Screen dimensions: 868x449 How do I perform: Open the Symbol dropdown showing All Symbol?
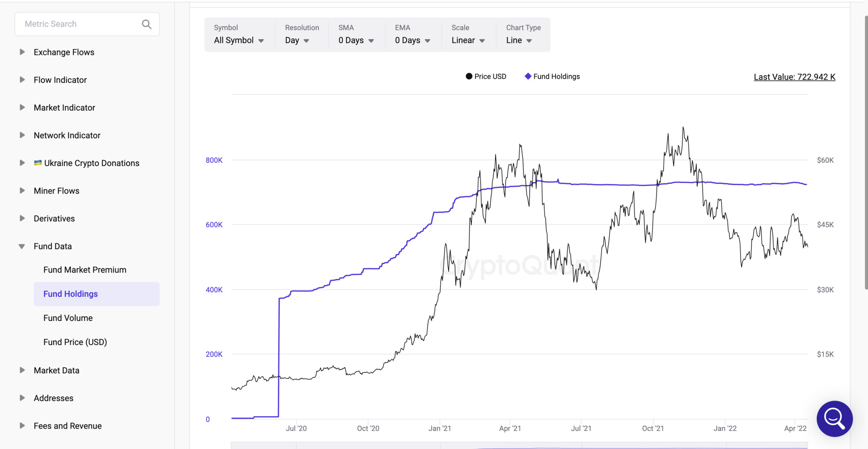[239, 40]
